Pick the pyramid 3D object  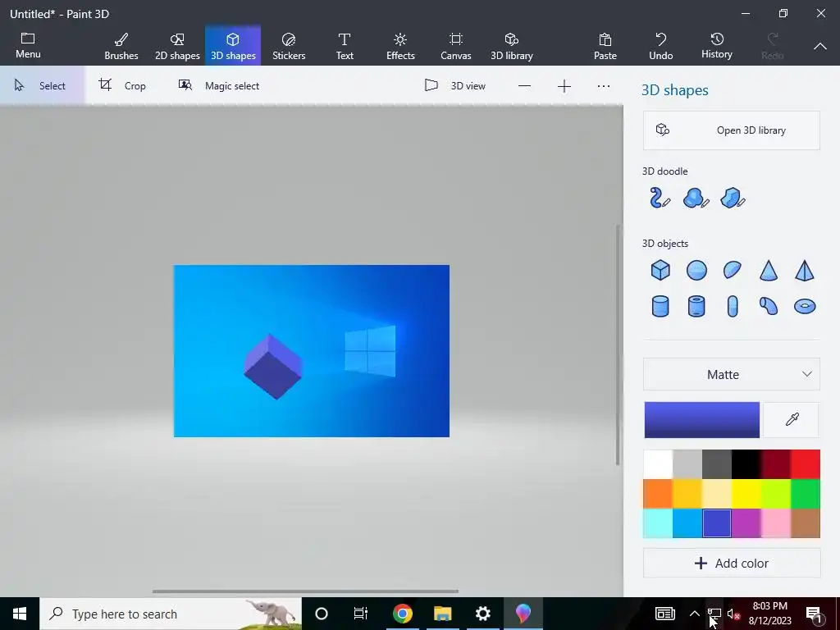coord(805,270)
